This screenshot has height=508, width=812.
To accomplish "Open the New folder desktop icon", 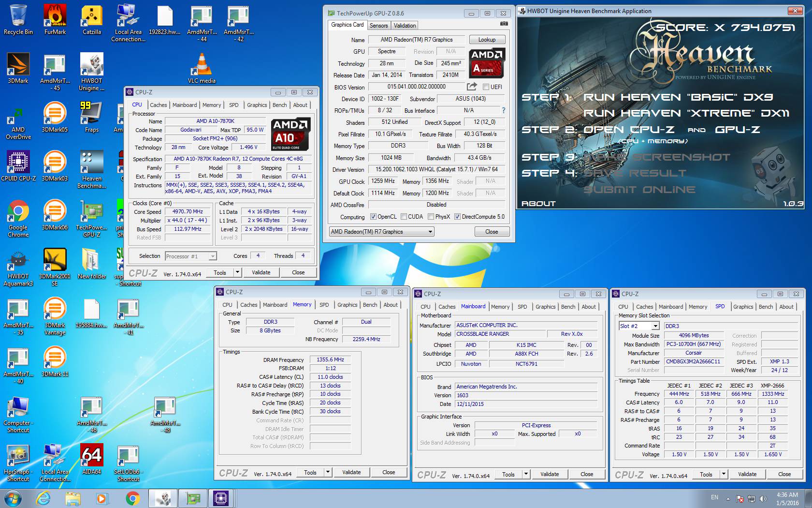I will [92, 264].
